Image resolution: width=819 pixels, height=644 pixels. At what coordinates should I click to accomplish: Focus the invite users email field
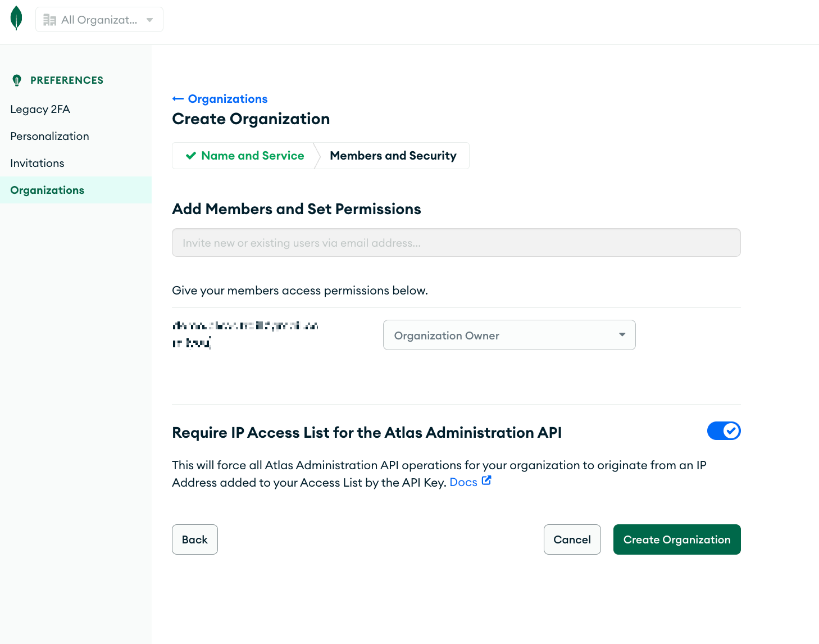pyautogui.click(x=456, y=243)
